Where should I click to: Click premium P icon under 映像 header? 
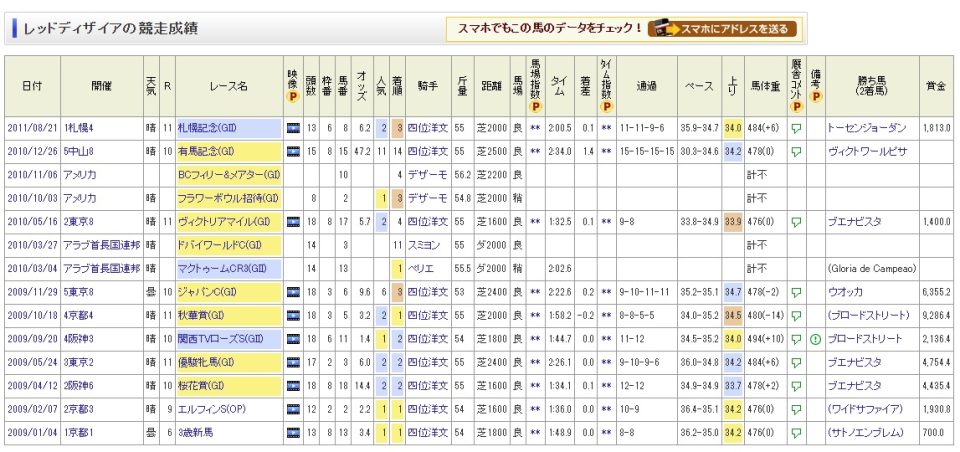(x=293, y=97)
